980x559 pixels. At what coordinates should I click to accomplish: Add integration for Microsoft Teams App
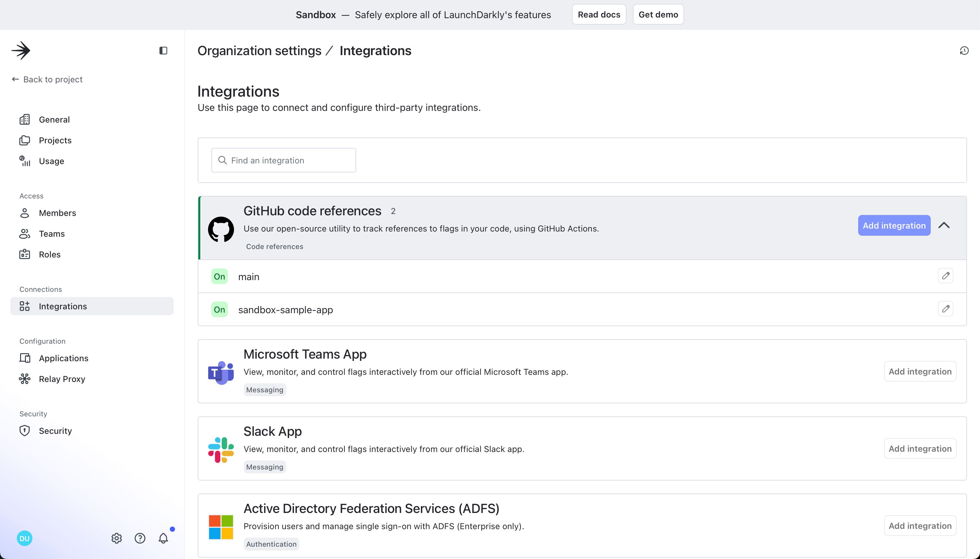(x=920, y=371)
